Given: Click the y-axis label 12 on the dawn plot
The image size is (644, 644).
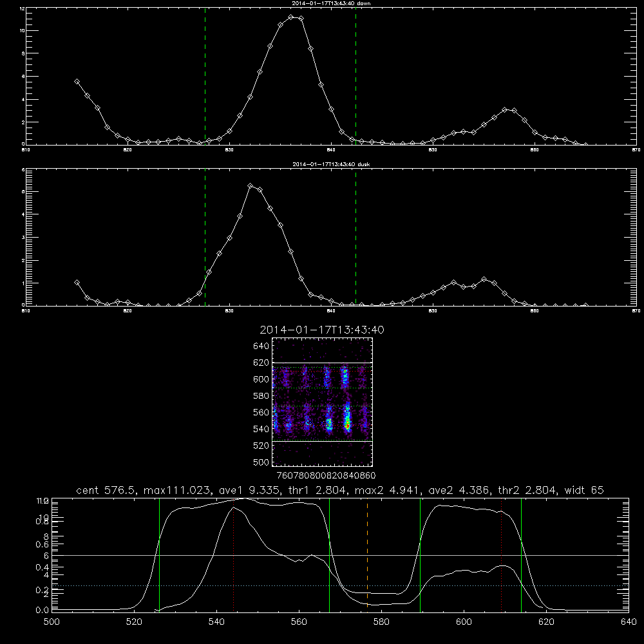Looking at the screenshot, I should (x=22, y=8).
